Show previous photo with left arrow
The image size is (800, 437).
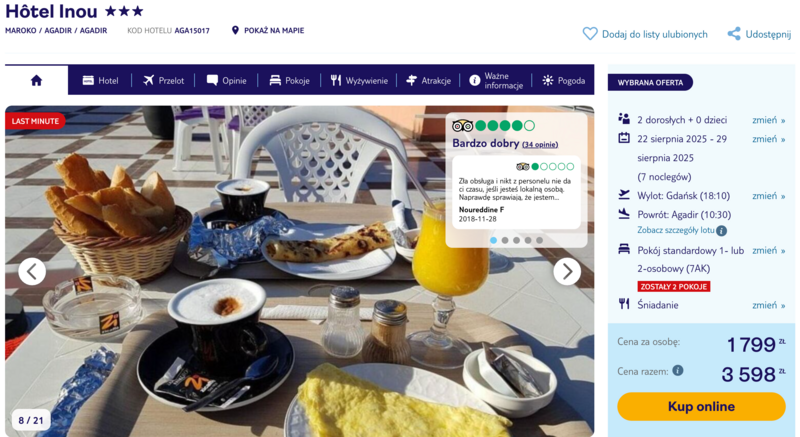(x=32, y=272)
